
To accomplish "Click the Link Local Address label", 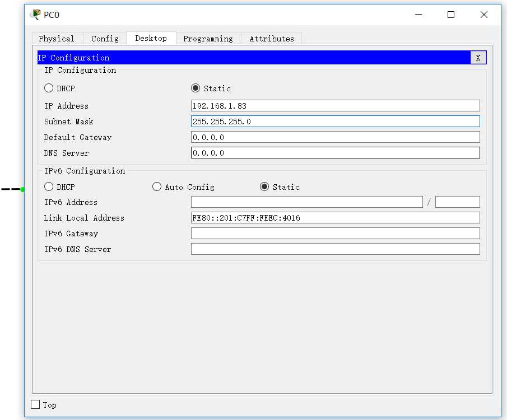I will click(x=84, y=218).
